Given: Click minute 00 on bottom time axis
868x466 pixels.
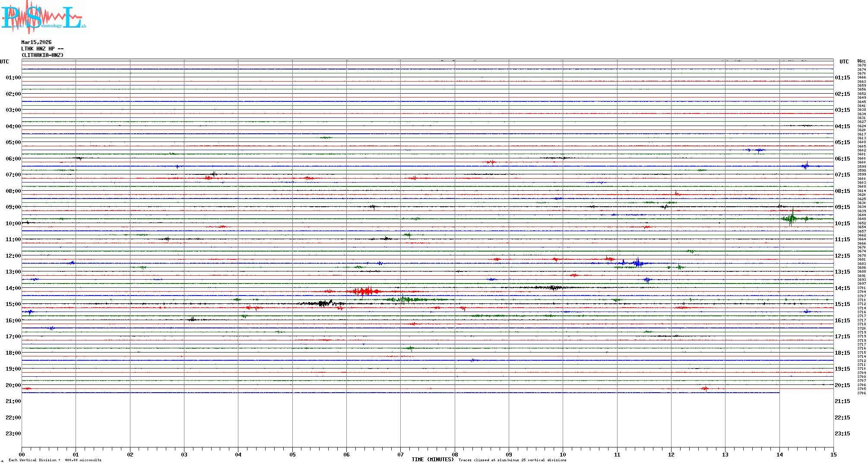Looking at the screenshot, I should tap(22, 454).
